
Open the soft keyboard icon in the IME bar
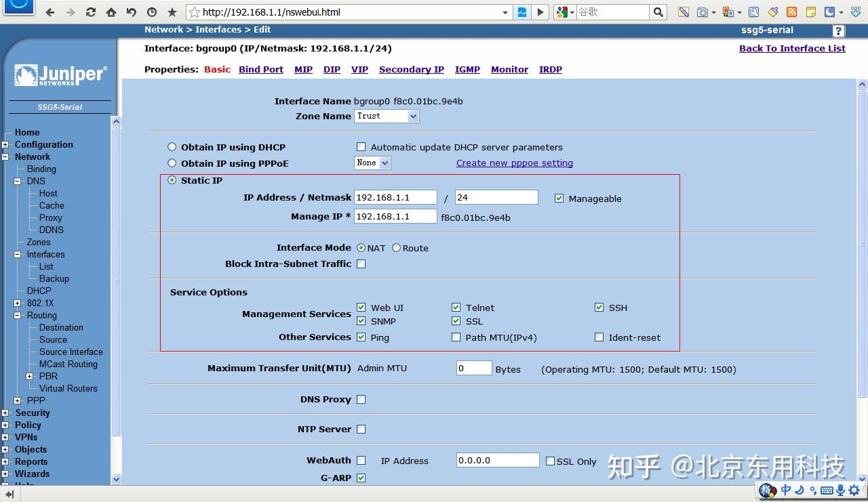827,490
